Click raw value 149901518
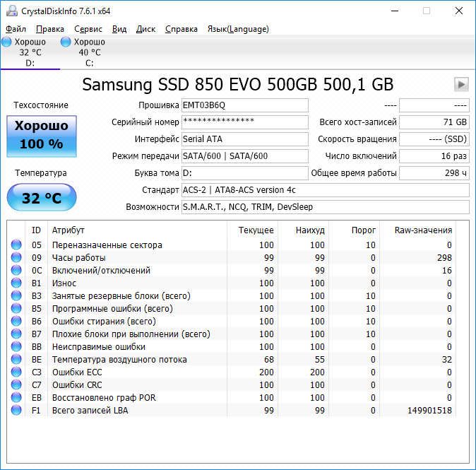Screen dimensions: 476x470 pyautogui.click(x=429, y=411)
